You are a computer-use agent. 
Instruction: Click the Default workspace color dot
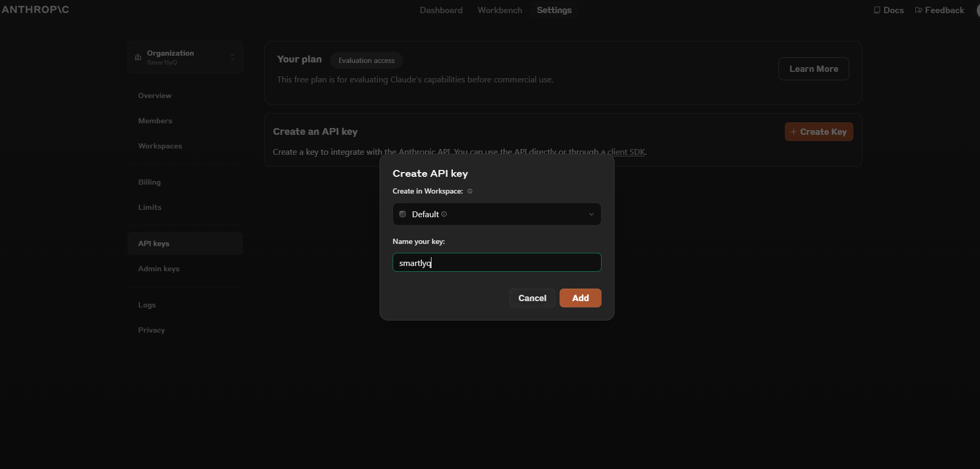[403, 214]
